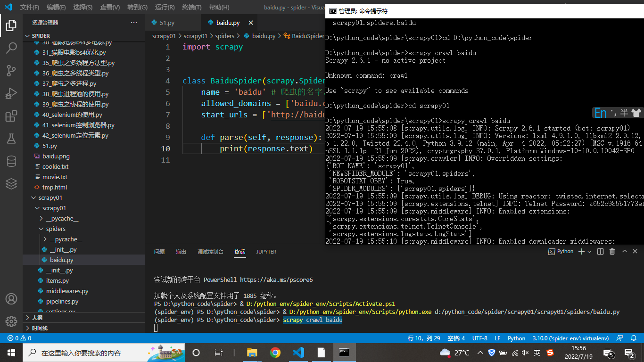Select Python interpreter 3.10.0 in status bar
The height and width of the screenshot is (362, 644).
point(571,338)
